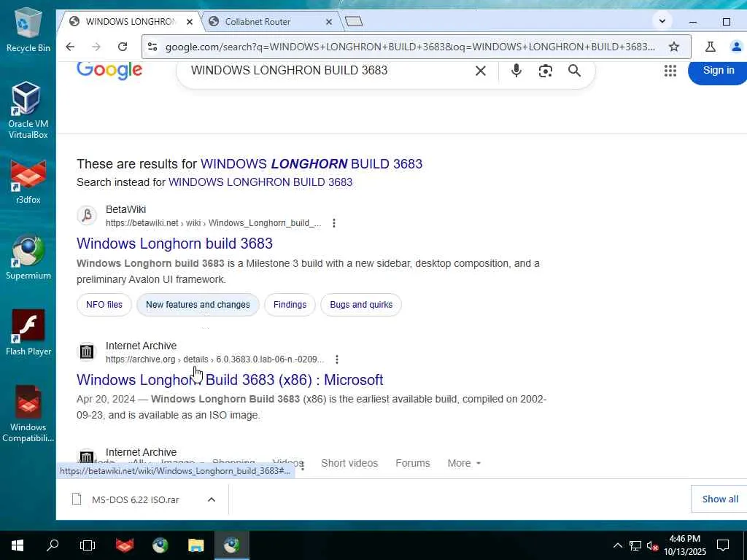Open network status tray icon
This screenshot has width=747, height=560.
pyautogui.click(x=635, y=545)
